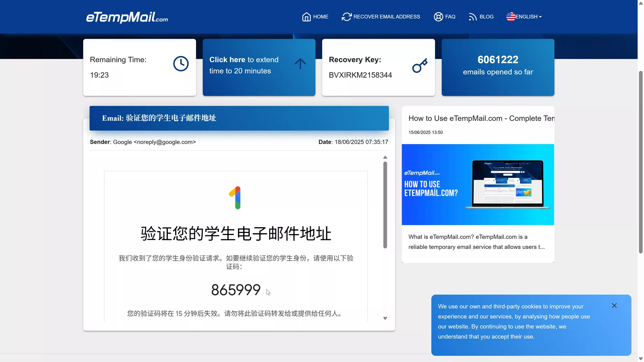Image resolution: width=644 pixels, height=362 pixels.
Task: Click the email body scrollbar up arrow
Action: (385, 157)
